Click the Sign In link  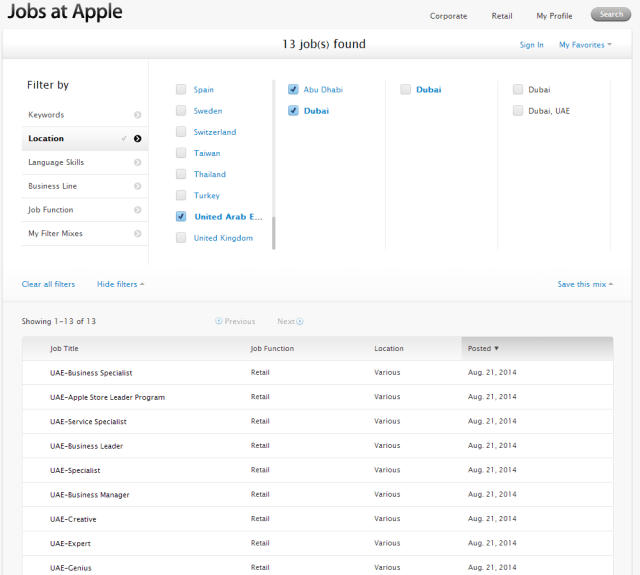(531, 45)
